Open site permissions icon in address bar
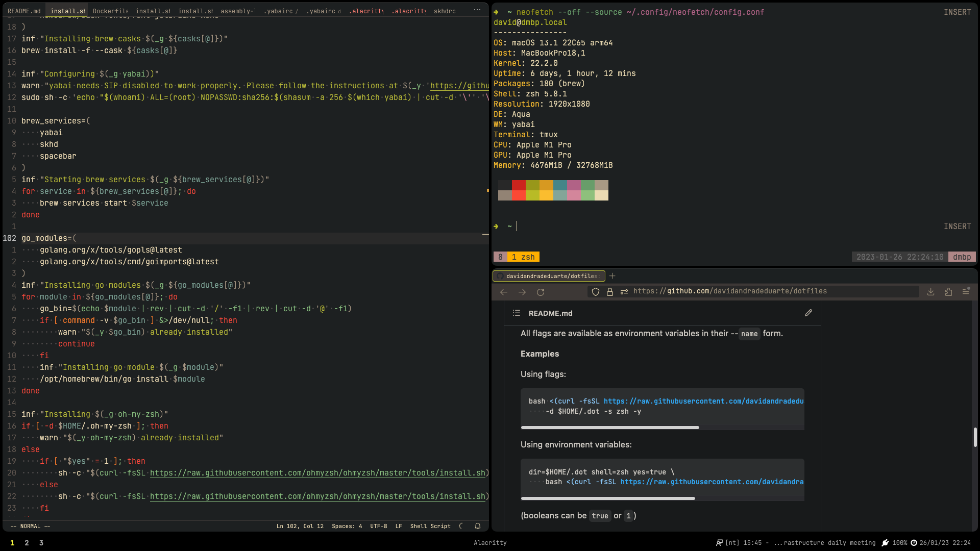This screenshot has width=980, height=551. (624, 292)
